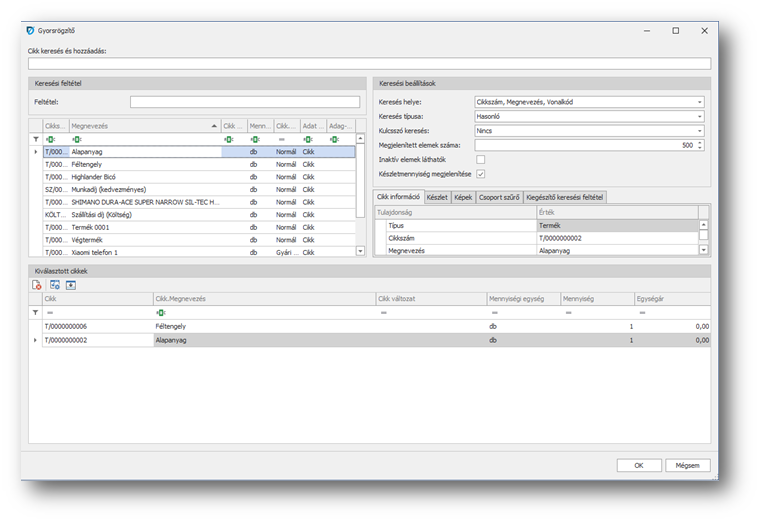Click the middle grid settings icon in Kiválasztott cikkek toolbar
The width and height of the screenshot is (761, 523).
tap(54, 285)
